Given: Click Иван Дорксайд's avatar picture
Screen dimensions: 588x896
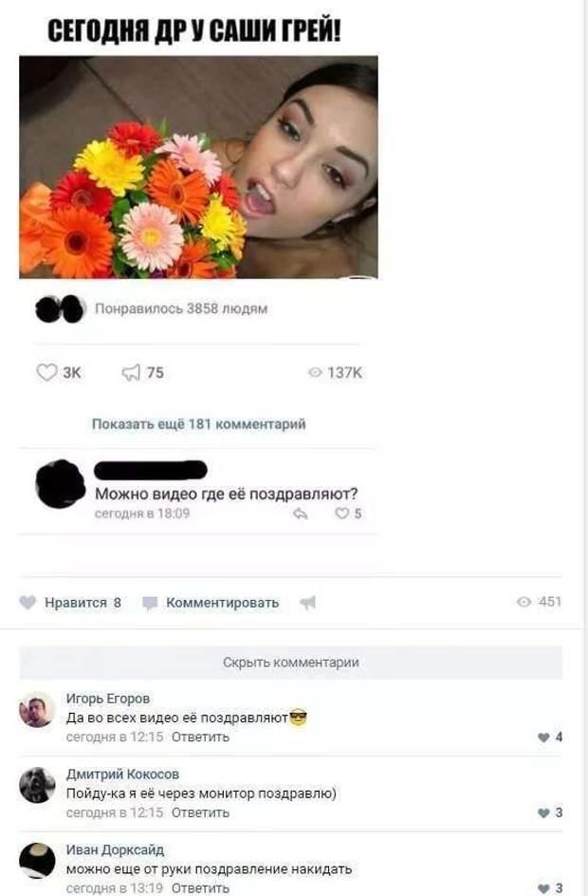Looking at the screenshot, I should coord(37,861).
